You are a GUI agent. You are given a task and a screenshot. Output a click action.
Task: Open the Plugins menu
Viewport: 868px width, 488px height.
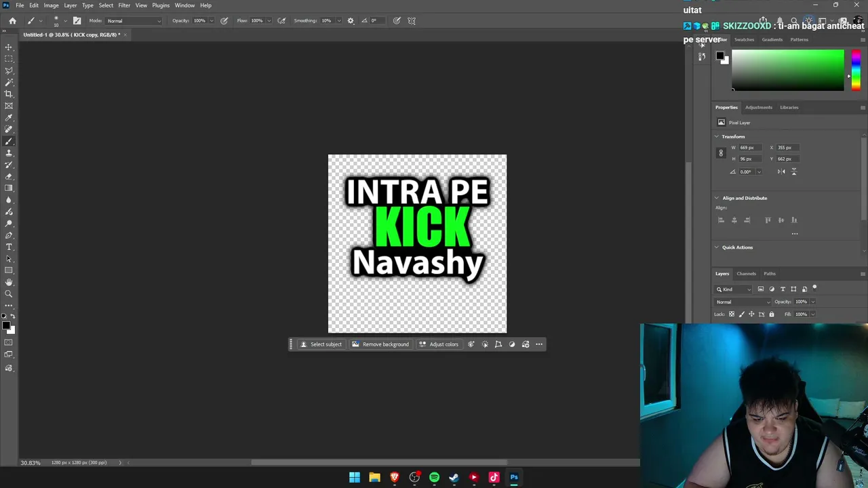161,5
